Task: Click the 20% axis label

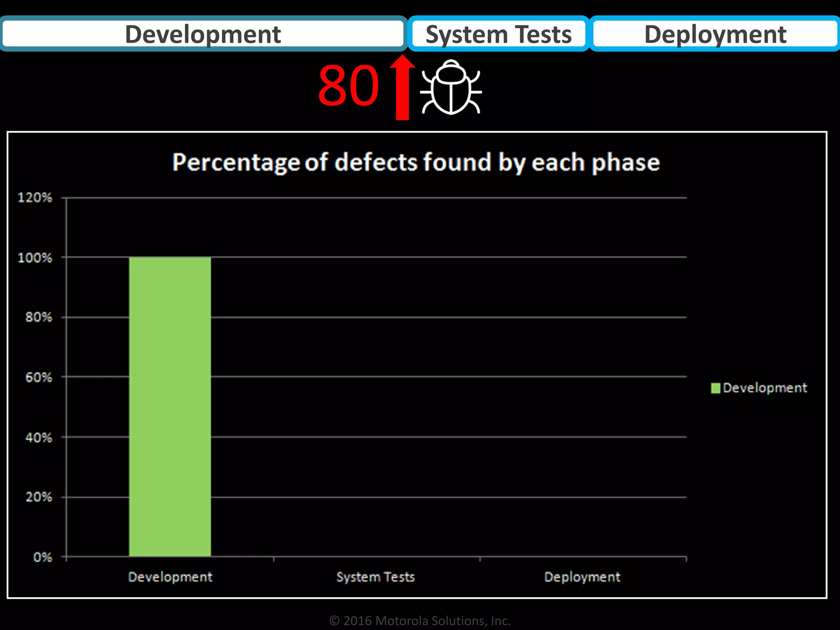Action: [x=39, y=497]
